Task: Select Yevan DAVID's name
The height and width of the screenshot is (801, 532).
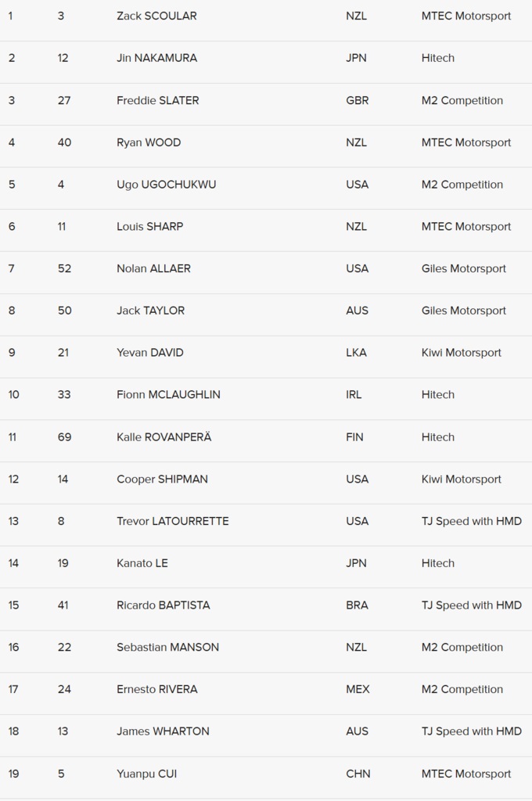Action: 149,353
